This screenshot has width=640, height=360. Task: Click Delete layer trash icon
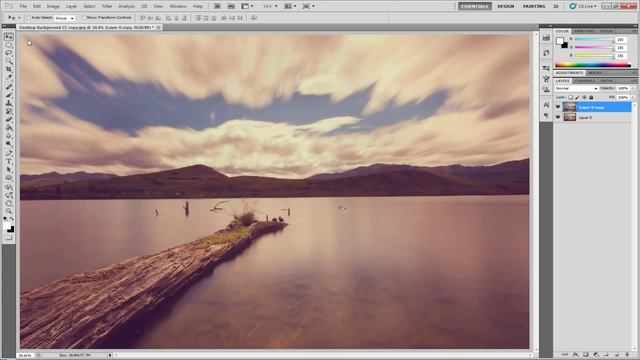tap(627, 355)
